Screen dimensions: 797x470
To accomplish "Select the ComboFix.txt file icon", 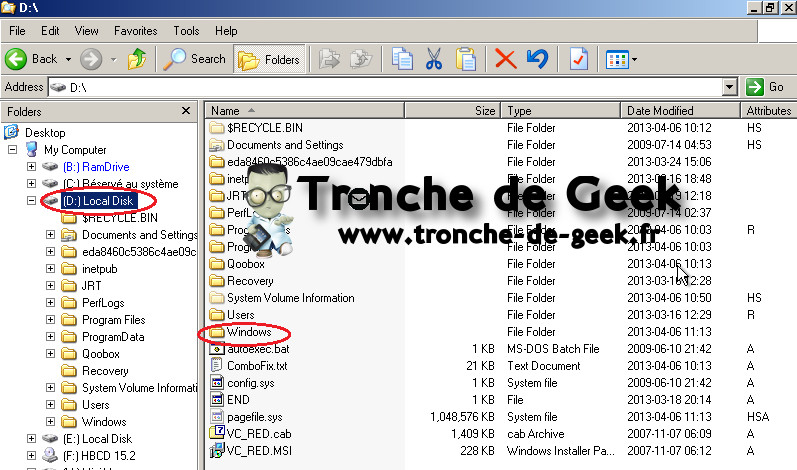I will click(x=217, y=366).
